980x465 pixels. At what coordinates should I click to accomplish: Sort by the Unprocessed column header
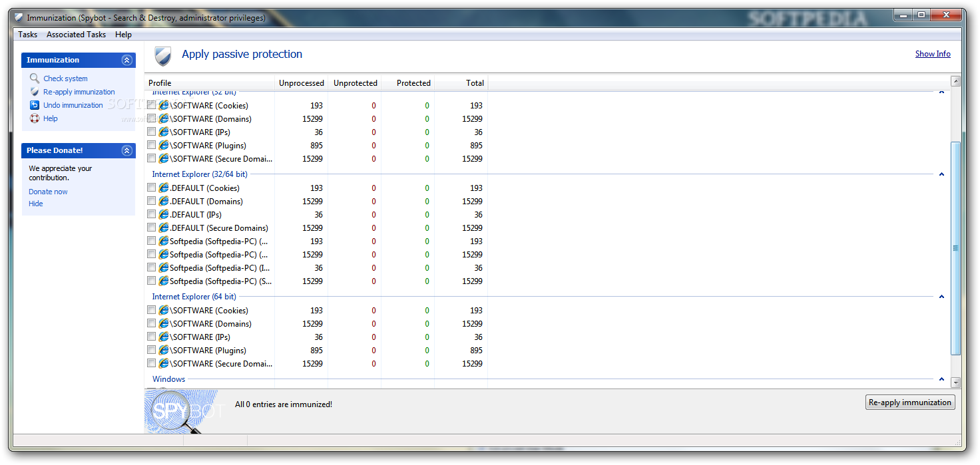click(x=302, y=83)
